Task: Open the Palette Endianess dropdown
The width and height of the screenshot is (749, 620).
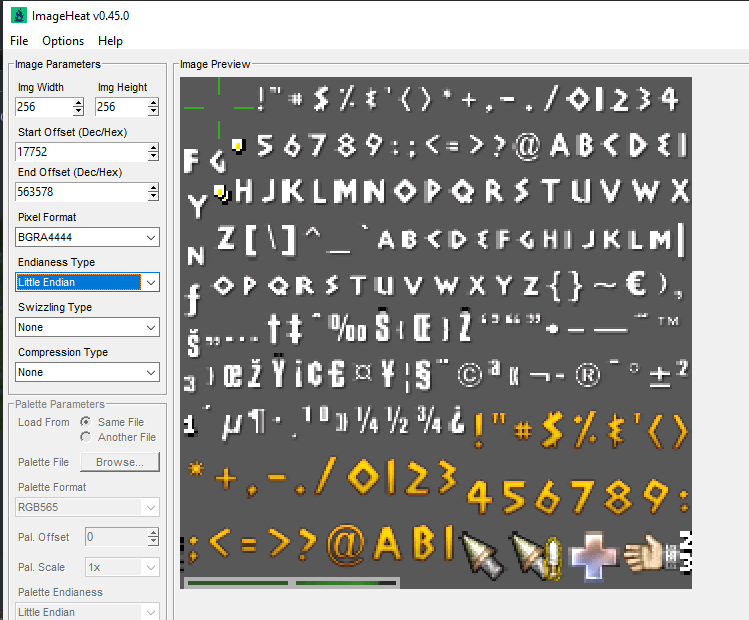Action: click(x=87, y=612)
